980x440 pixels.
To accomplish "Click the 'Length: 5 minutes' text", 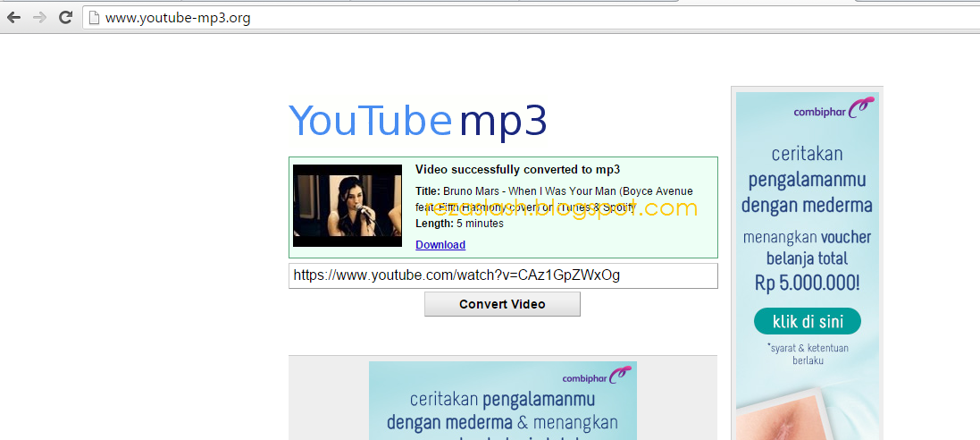I will [459, 224].
